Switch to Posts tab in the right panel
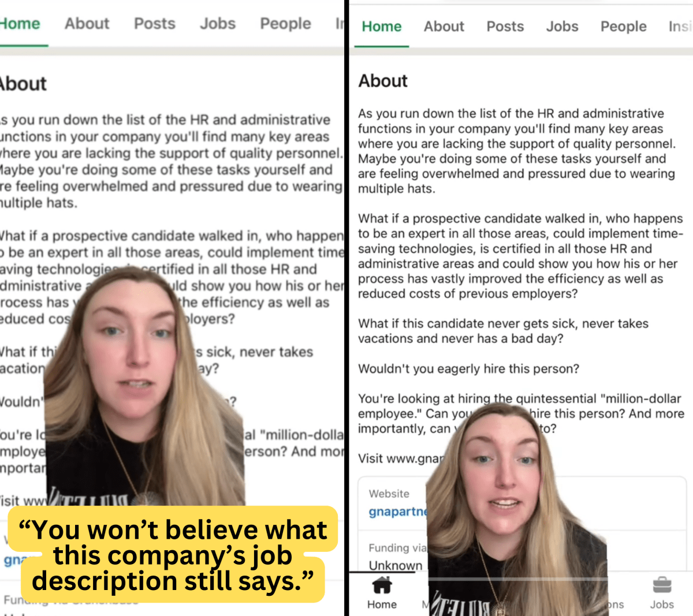Screen dimensions: 693x616 (505, 27)
